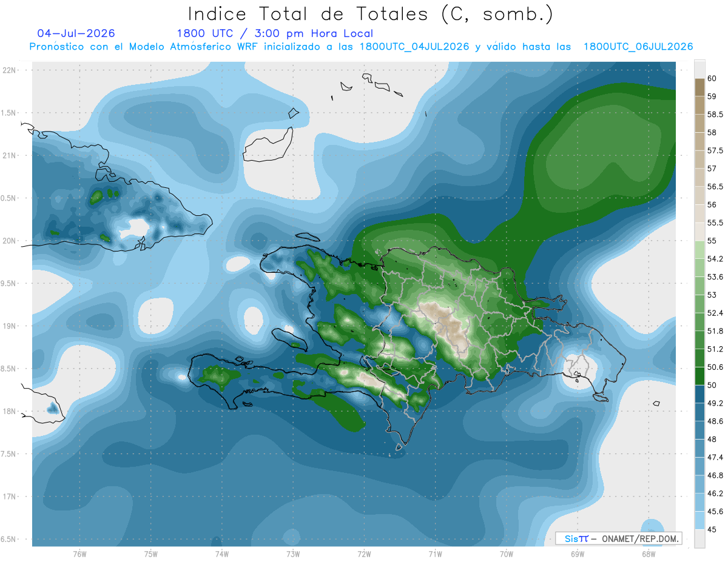The image size is (728, 562).
Task: Click the '75W' longitude label
Action: (151, 554)
